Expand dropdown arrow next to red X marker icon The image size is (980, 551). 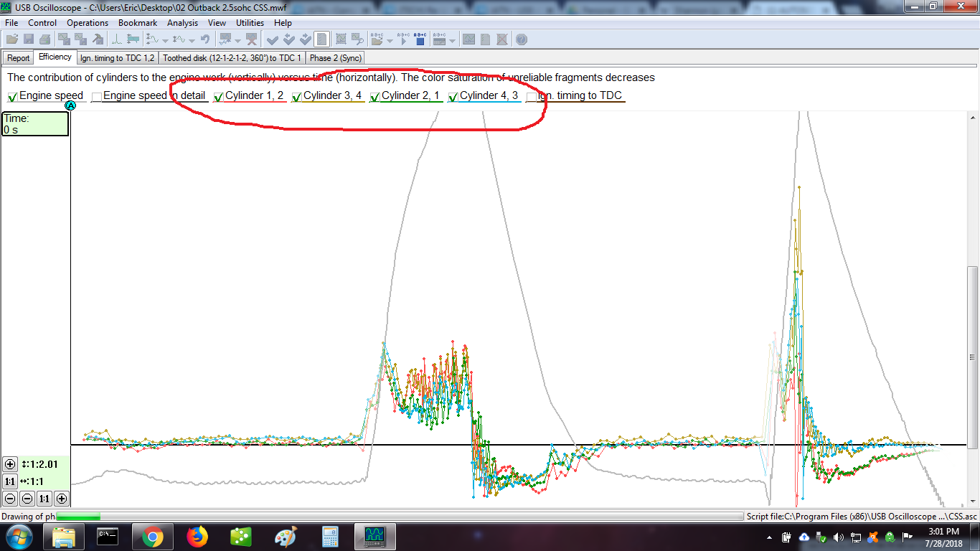(x=239, y=40)
